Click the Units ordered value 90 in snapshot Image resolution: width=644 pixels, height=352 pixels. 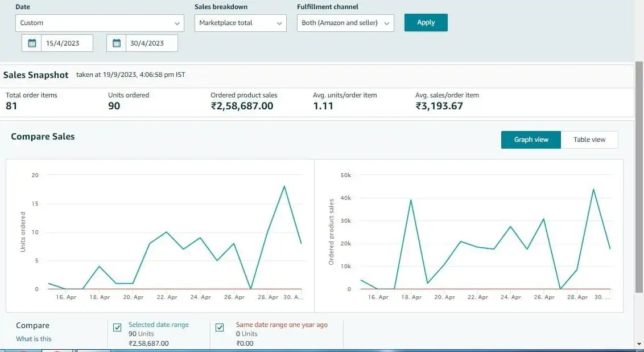[114, 106]
